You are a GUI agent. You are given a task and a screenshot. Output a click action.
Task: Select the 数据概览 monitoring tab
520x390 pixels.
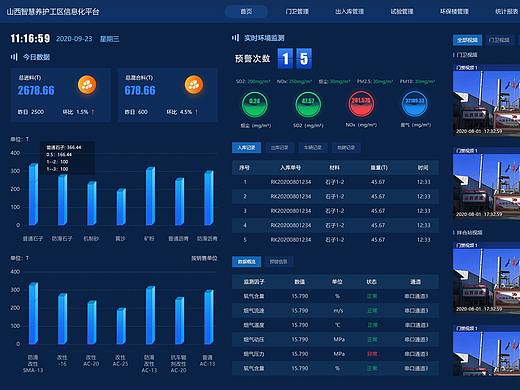[246, 262]
